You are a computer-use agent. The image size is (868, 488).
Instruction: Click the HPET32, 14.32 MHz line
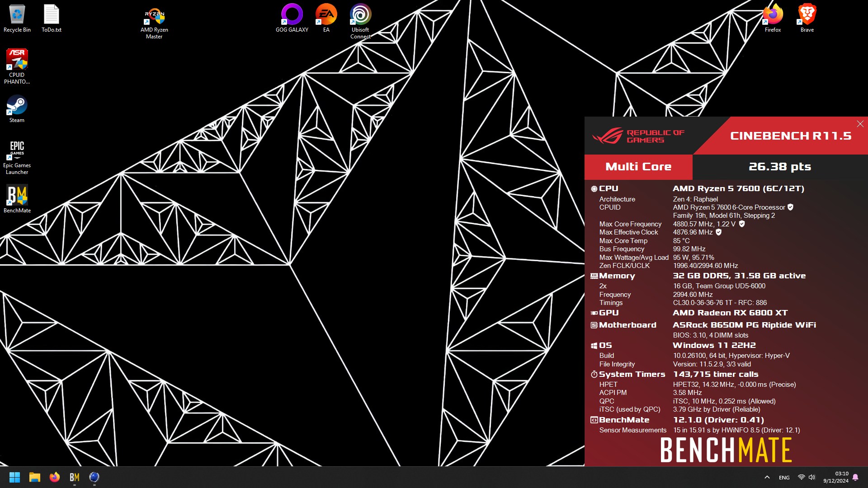(734, 385)
